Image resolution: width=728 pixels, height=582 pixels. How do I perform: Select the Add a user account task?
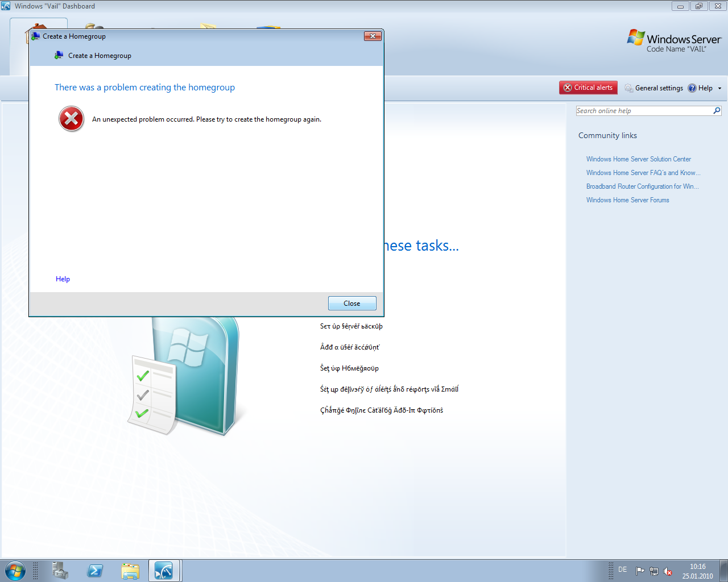[350, 347]
